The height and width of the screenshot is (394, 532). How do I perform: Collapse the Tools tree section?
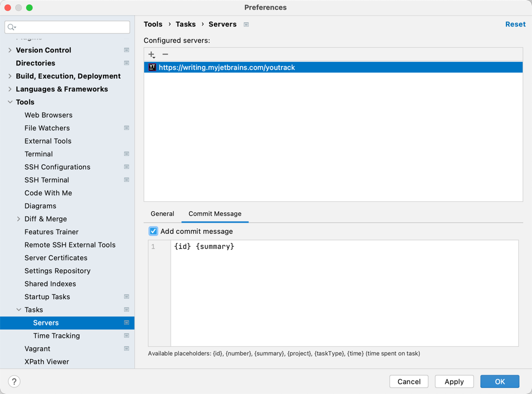click(9, 102)
